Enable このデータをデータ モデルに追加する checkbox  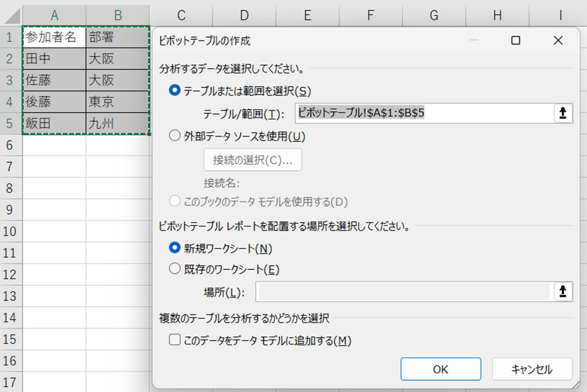coord(175,340)
